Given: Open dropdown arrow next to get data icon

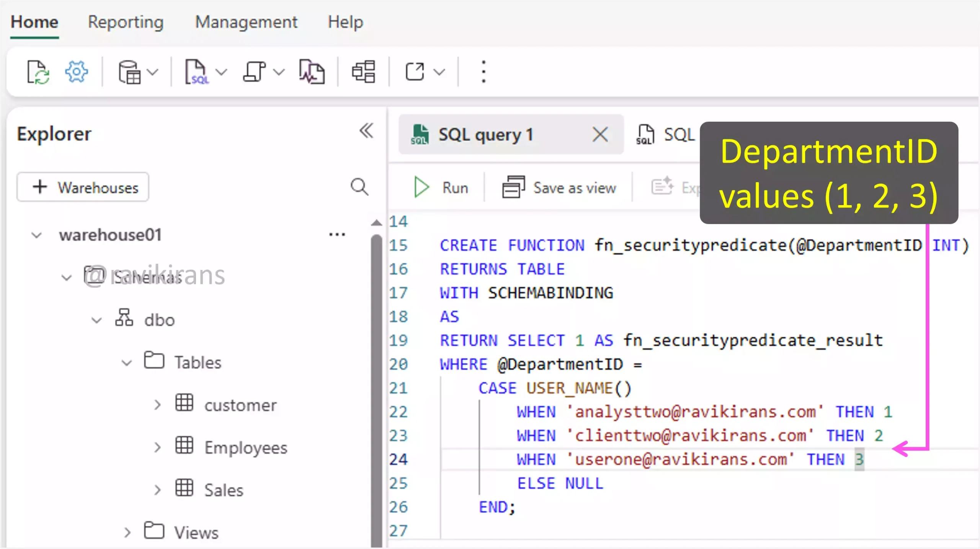Looking at the screenshot, I should [x=152, y=72].
